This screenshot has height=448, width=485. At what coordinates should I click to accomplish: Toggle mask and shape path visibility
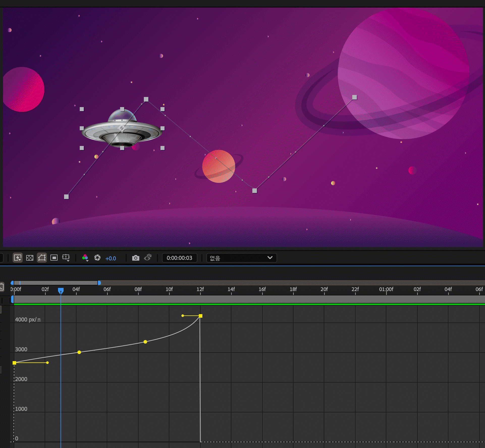click(42, 258)
